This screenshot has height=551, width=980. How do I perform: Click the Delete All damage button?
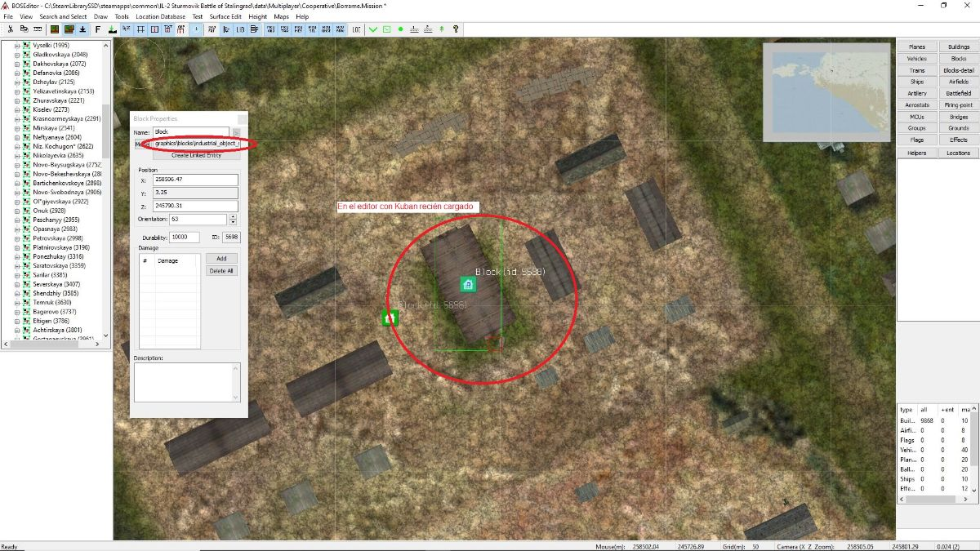click(x=221, y=270)
